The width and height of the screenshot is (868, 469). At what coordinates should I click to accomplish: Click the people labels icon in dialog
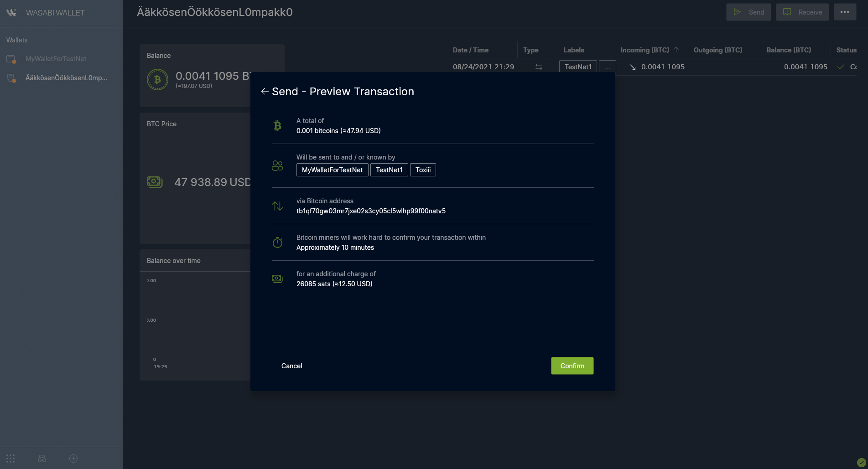click(277, 165)
